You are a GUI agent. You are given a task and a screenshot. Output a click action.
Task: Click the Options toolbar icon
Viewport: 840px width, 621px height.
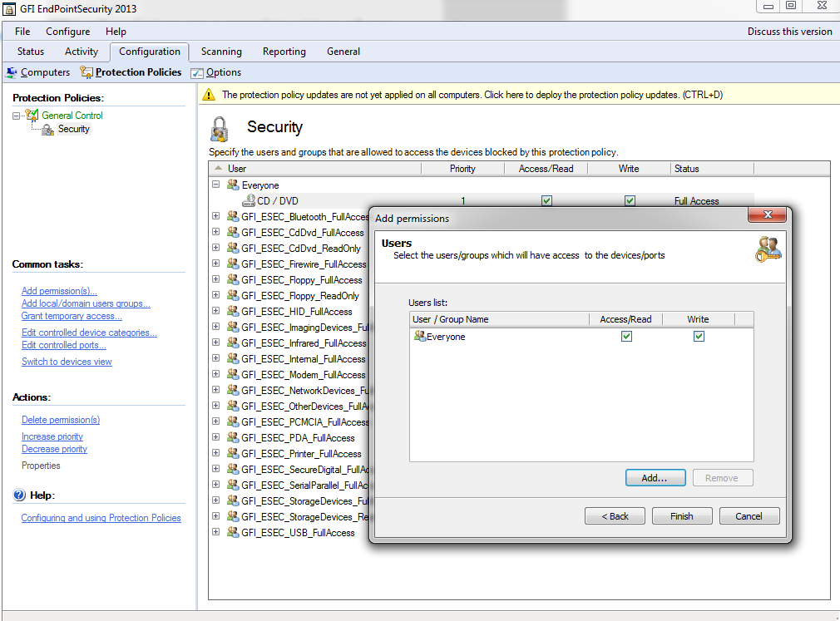(197, 73)
